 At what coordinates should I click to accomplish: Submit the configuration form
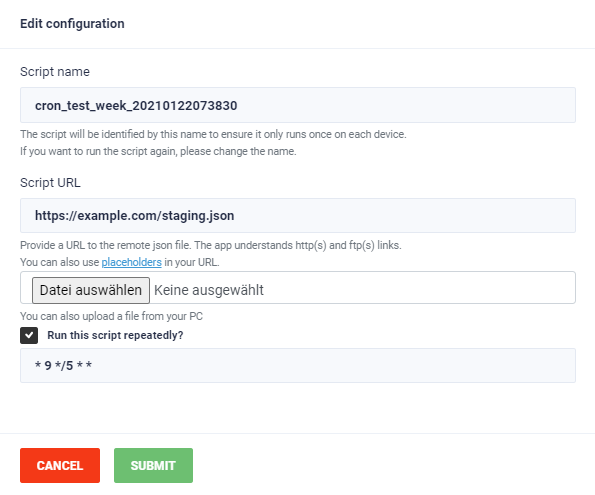(x=153, y=465)
